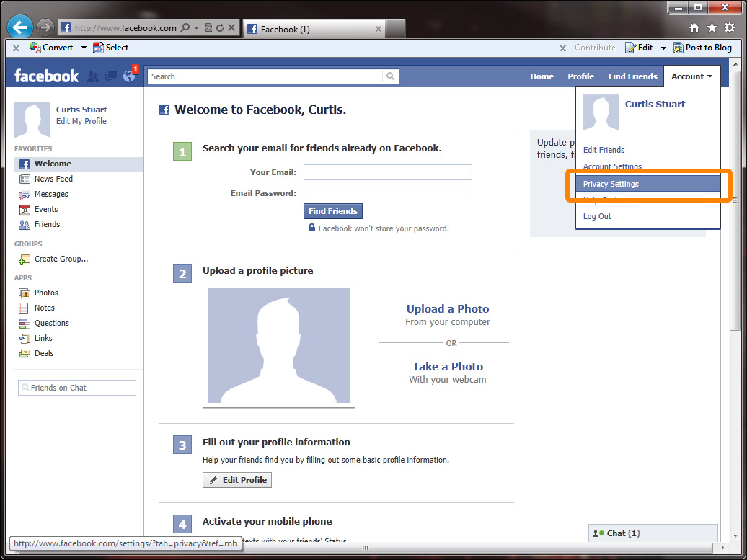The height and width of the screenshot is (560, 747).
Task: Open a new blank browser tab
Action: click(395, 29)
